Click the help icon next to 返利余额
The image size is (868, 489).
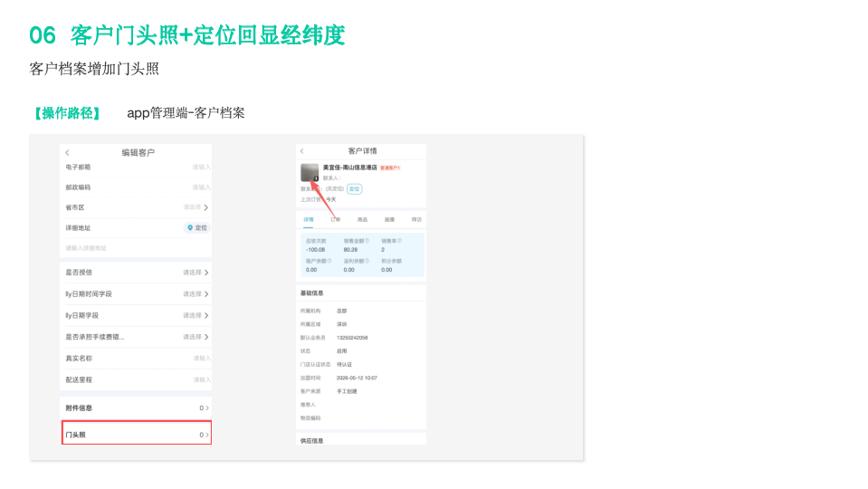coord(367,261)
